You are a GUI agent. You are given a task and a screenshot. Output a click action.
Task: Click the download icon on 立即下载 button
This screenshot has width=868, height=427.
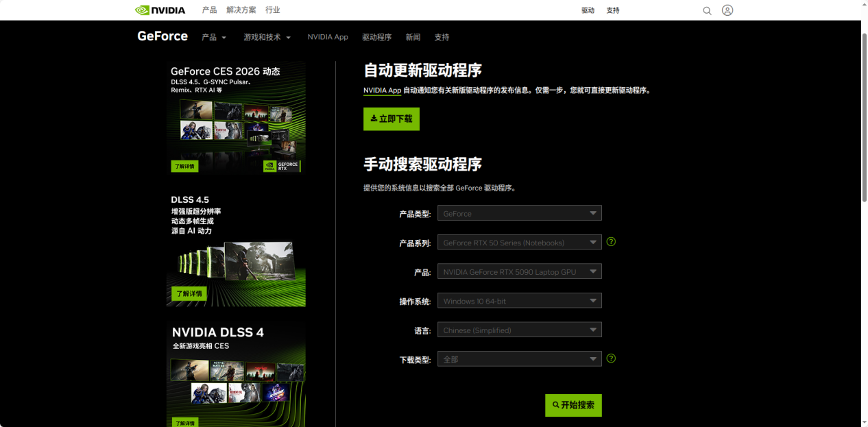tap(374, 119)
